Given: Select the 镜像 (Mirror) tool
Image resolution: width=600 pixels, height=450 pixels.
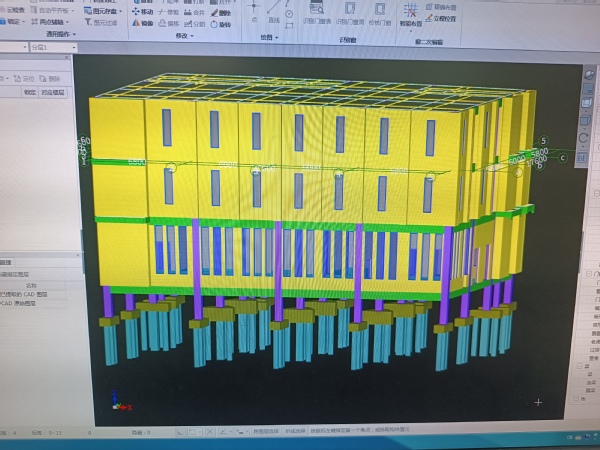Looking at the screenshot, I should point(142,23).
